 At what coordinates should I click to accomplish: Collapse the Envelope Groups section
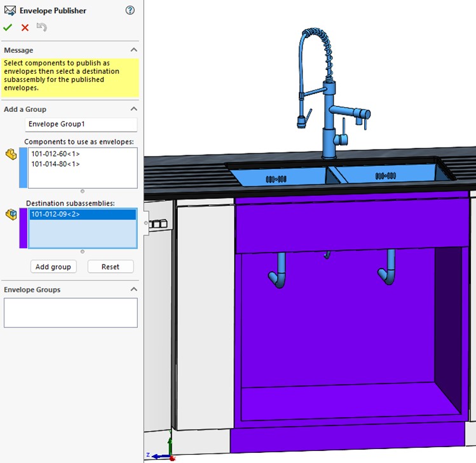[x=133, y=289]
